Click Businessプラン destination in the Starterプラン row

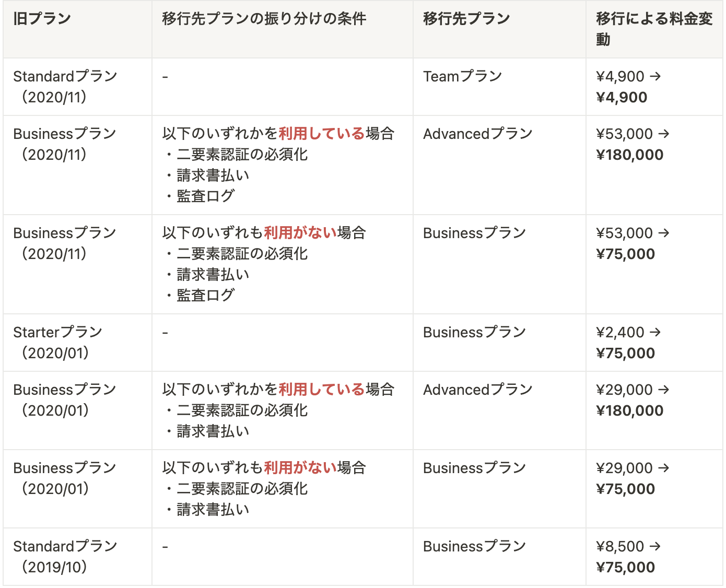[x=474, y=333]
